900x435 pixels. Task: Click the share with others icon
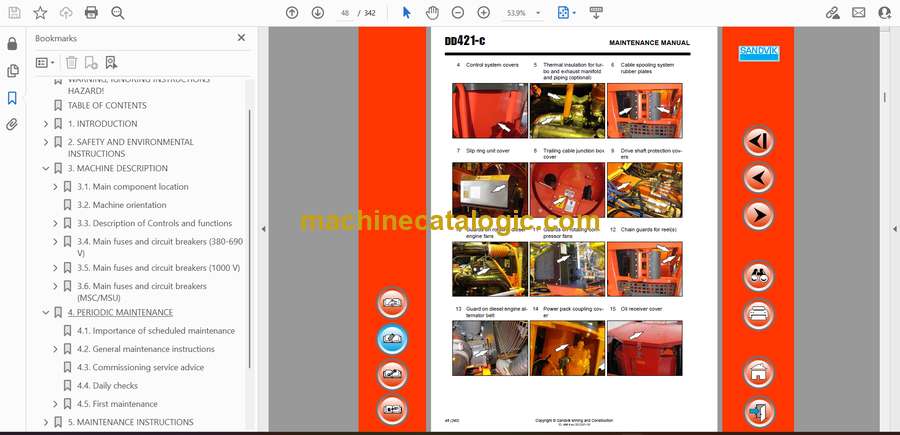coord(885,13)
